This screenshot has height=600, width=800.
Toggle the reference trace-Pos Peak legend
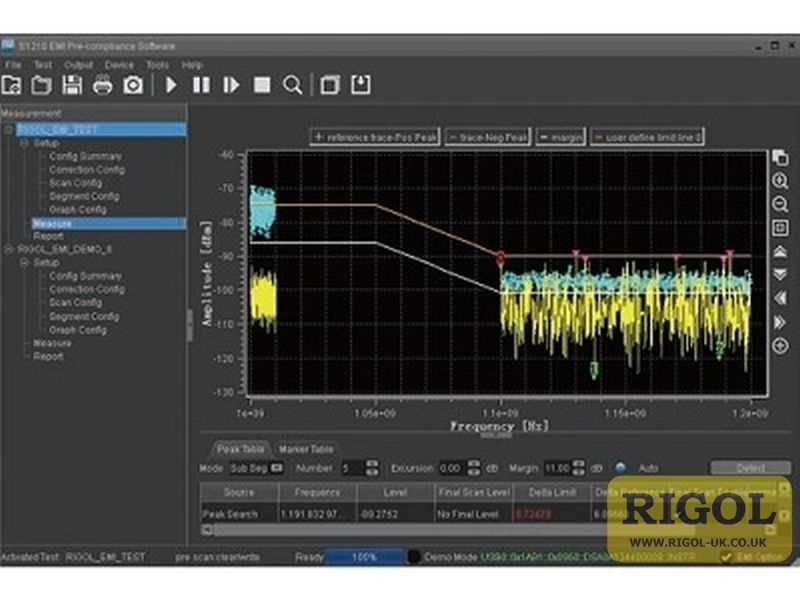(375, 137)
